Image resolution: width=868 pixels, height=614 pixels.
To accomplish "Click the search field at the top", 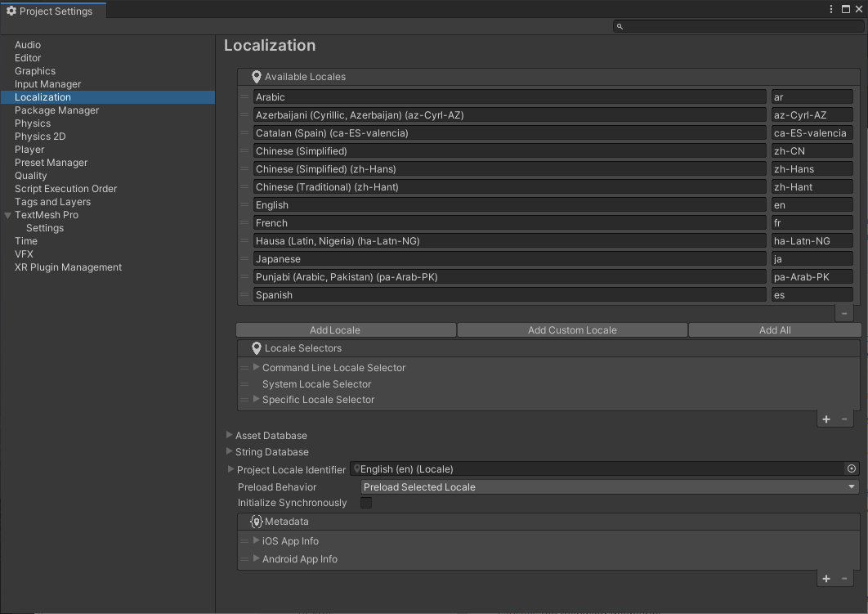I will pos(736,25).
